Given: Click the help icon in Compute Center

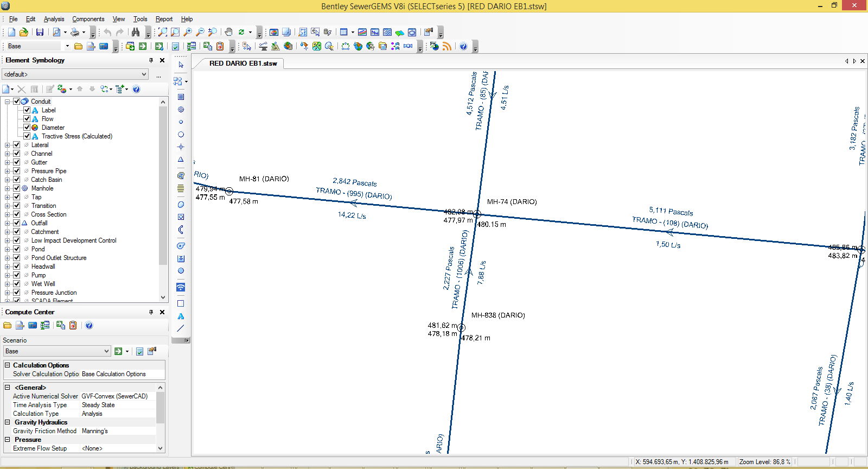Looking at the screenshot, I should [x=89, y=325].
